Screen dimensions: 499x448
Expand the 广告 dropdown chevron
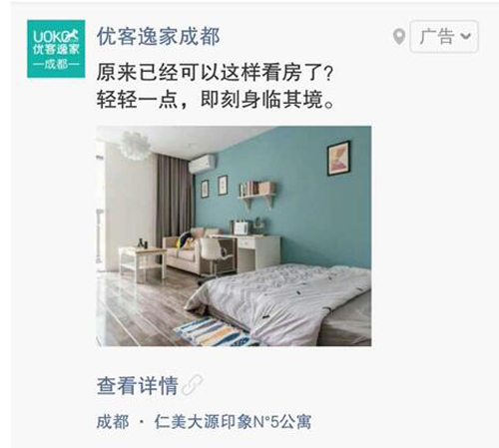466,36
